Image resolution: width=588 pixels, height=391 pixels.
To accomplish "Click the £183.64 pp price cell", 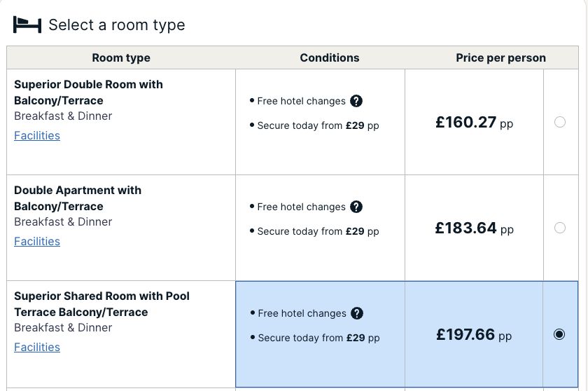I will coord(474,228).
